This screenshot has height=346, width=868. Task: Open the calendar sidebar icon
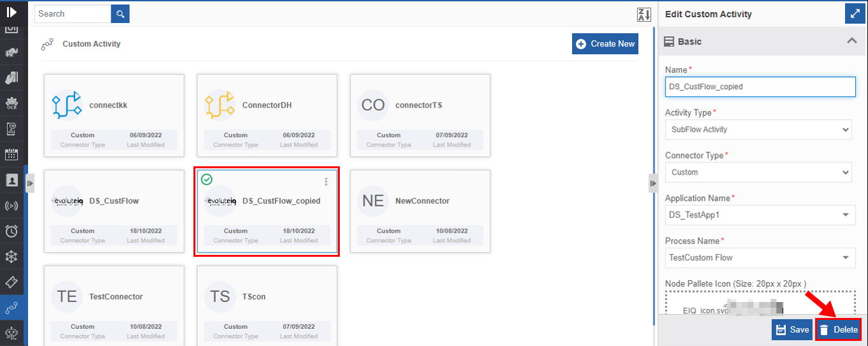11,154
